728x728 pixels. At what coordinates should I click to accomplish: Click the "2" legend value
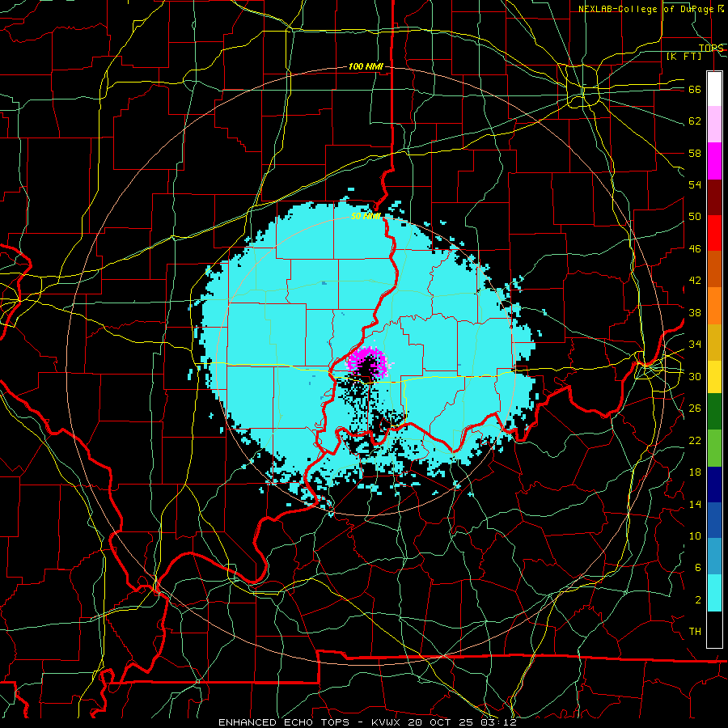[698, 600]
